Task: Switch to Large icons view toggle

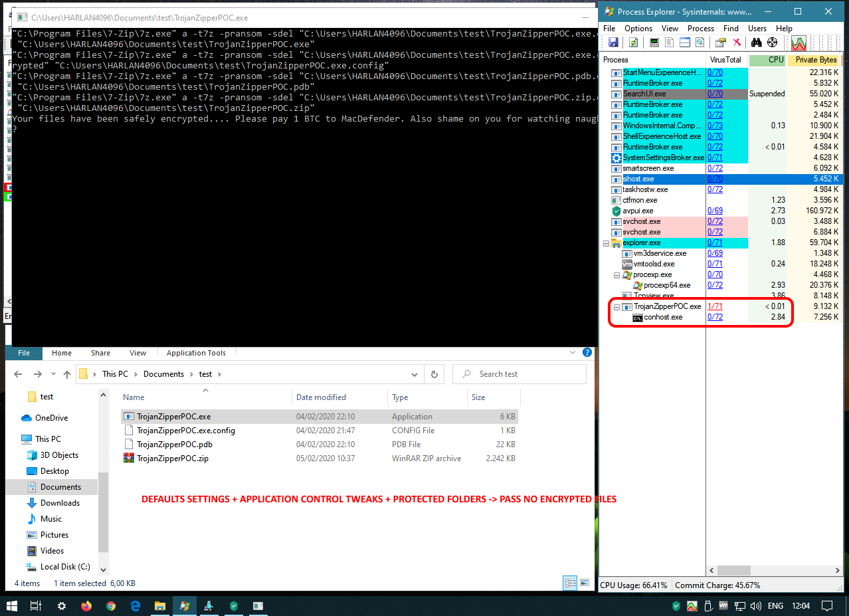Action: click(584, 583)
